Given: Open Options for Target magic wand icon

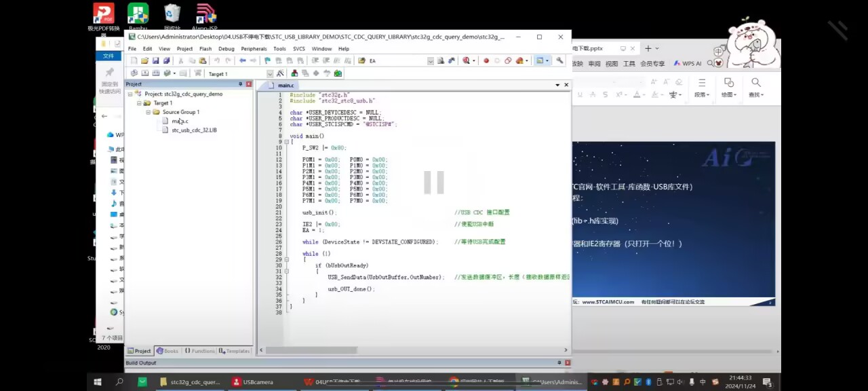Looking at the screenshot, I should coord(280,73).
